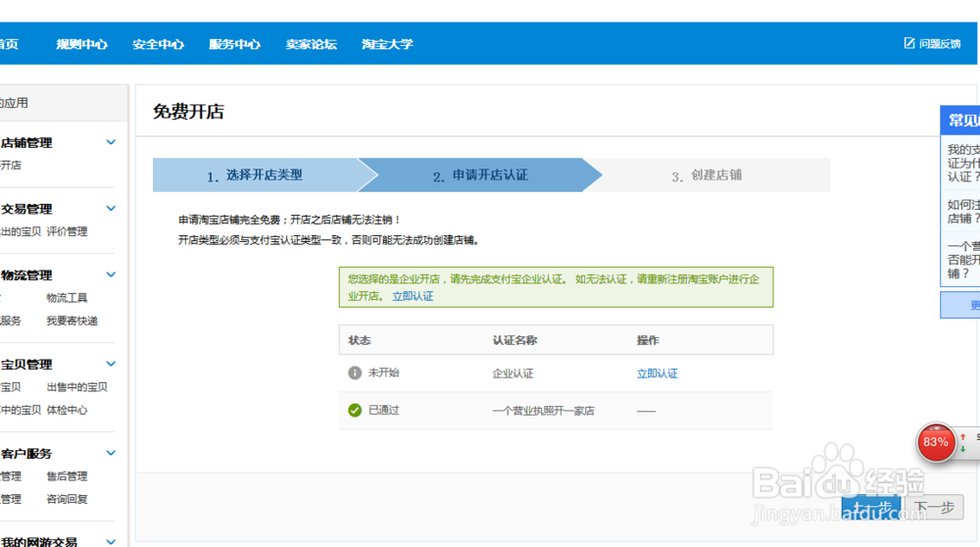Screen dimensions: 980x547
Task: Open 规则中心 in top navigation
Action: tap(81, 44)
